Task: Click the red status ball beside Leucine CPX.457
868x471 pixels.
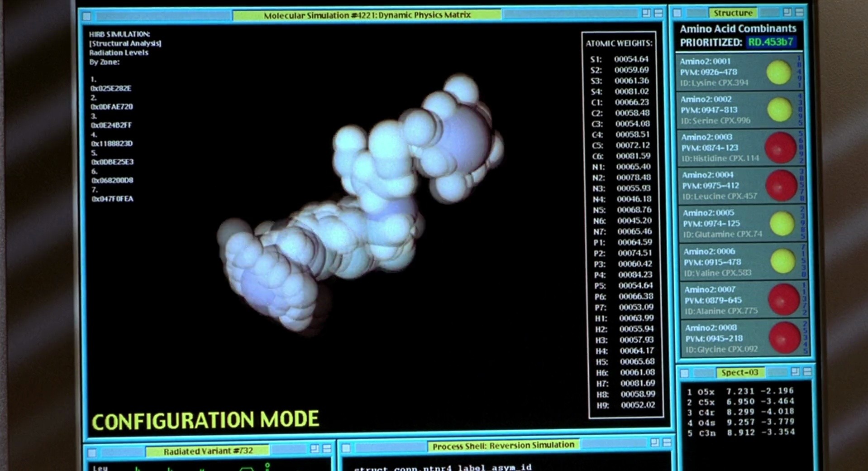Action: pos(782,186)
